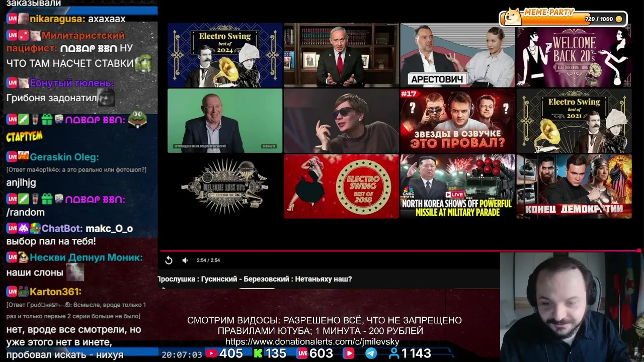The width and height of the screenshot is (644, 362).
Task: Open the Electro Swing best of 2021 thumbnail
Action: (x=574, y=121)
